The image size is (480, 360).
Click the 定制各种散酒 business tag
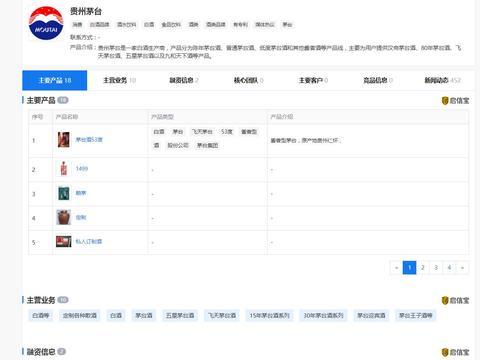tap(80, 315)
